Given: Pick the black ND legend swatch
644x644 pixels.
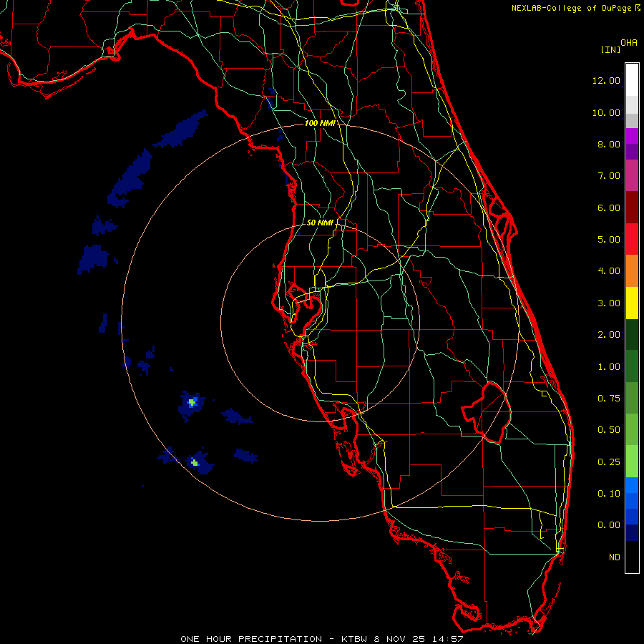Looking at the screenshot, I should [632, 557].
